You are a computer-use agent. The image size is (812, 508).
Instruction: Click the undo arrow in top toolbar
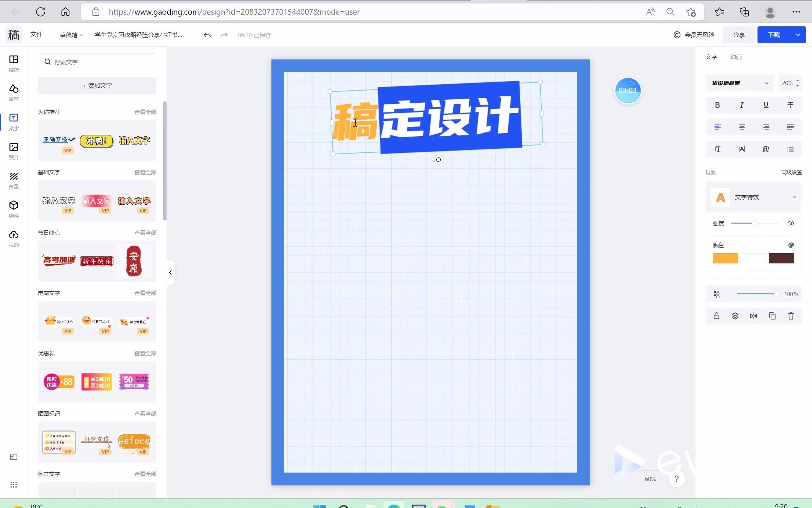(207, 35)
